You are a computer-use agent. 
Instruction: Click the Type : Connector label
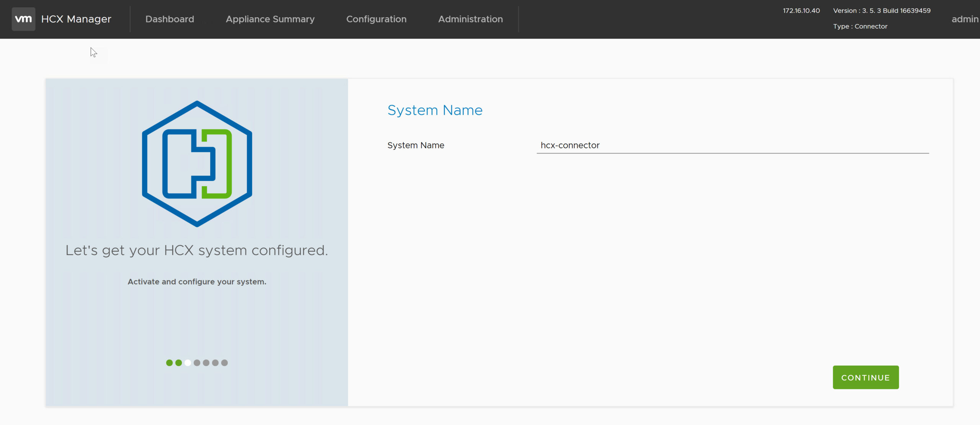860,26
